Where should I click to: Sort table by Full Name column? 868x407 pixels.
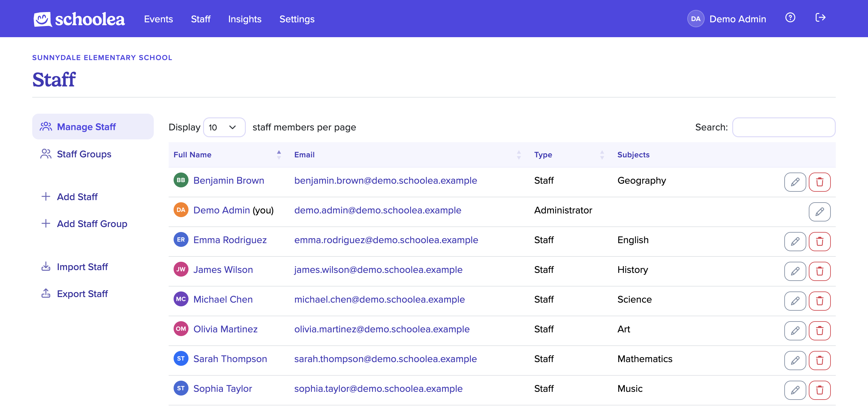coord(228,155)
